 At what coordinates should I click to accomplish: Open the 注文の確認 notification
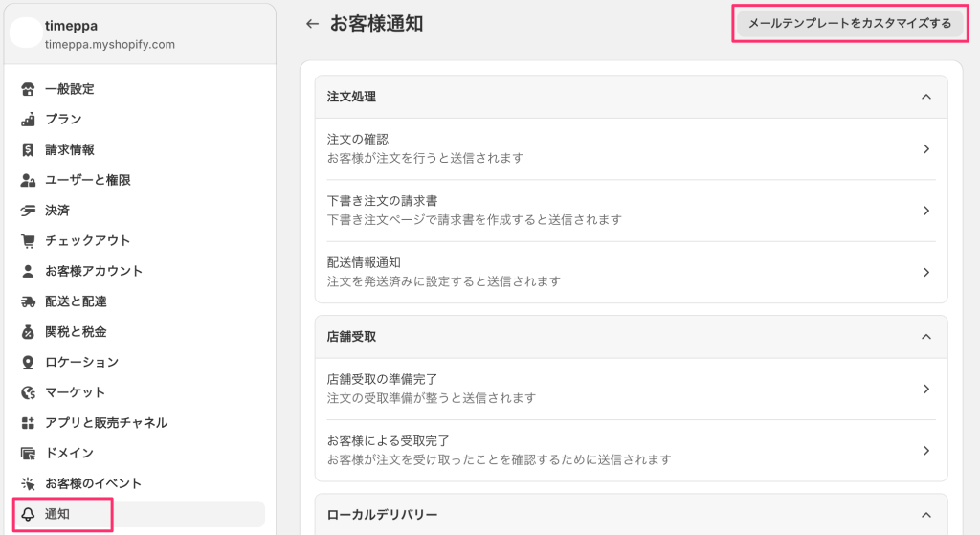[632, 148]
